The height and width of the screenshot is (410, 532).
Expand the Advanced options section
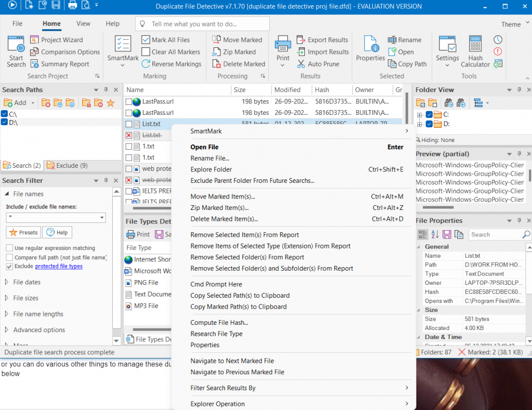[7, 330]
